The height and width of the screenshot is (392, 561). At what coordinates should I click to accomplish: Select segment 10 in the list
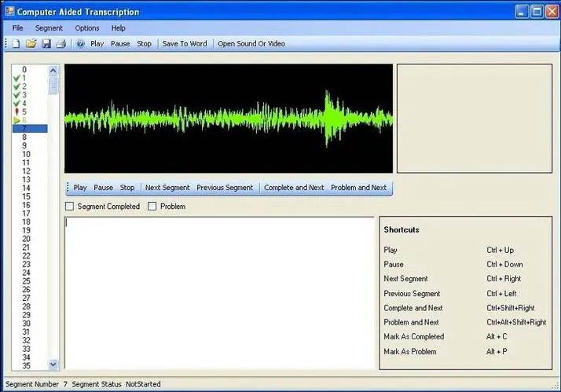26,154
